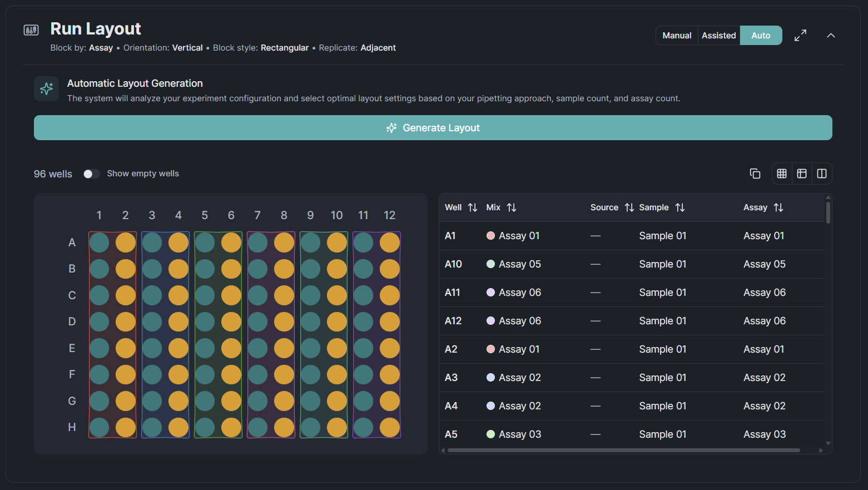Select well A1 in the plate map
The image size is (868, 490).
99,242
